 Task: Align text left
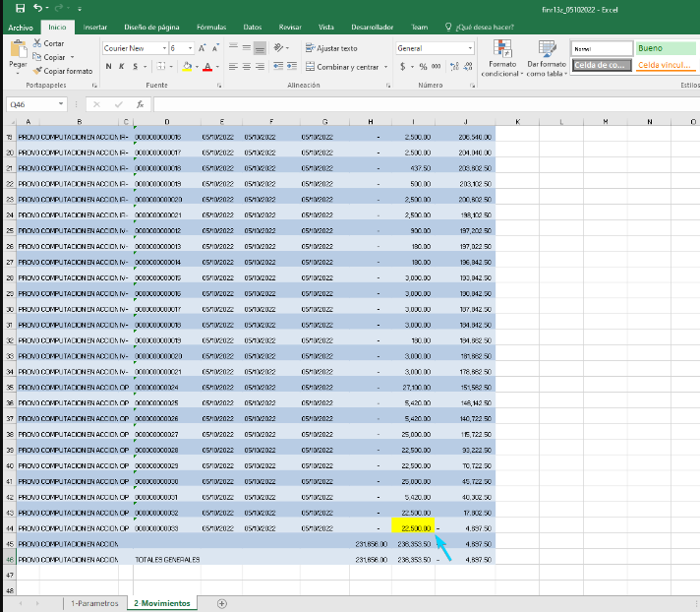(x=233, y=67)
